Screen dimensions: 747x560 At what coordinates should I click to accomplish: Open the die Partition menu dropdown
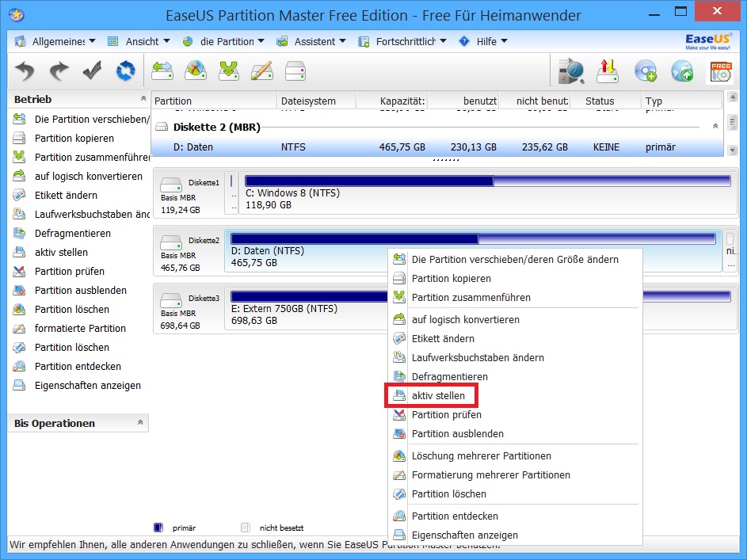tap(223, 42)
